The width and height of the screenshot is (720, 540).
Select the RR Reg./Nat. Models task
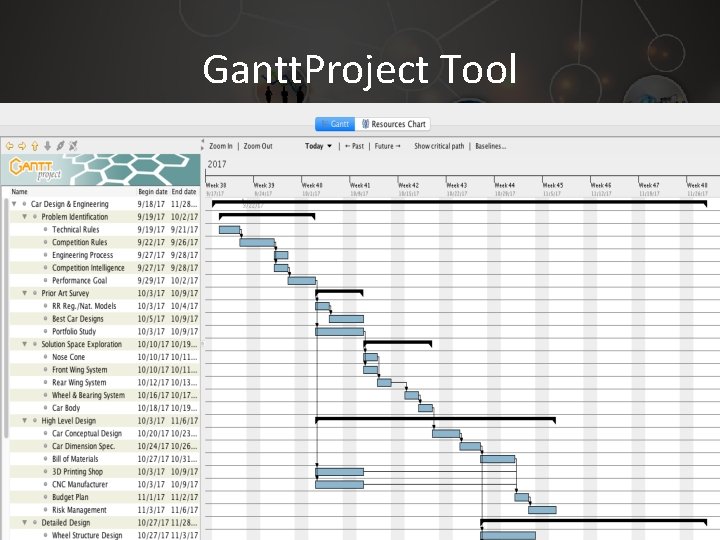pyautogui.click(x=105, y=306)
